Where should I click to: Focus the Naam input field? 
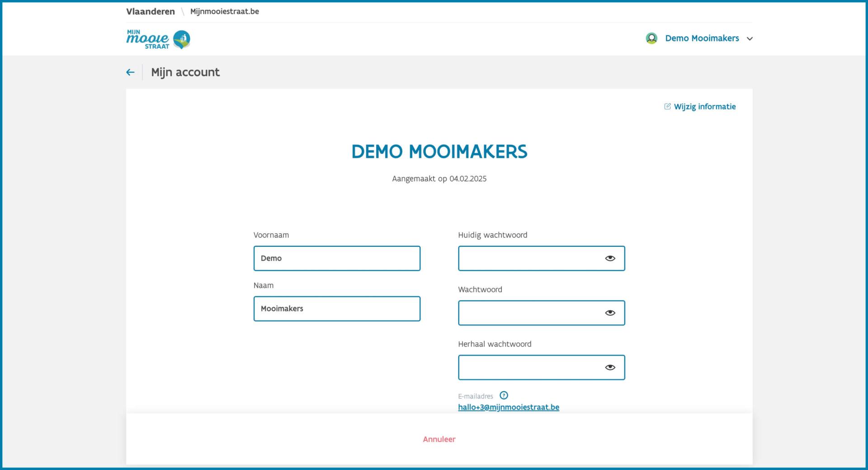[337, 309]
